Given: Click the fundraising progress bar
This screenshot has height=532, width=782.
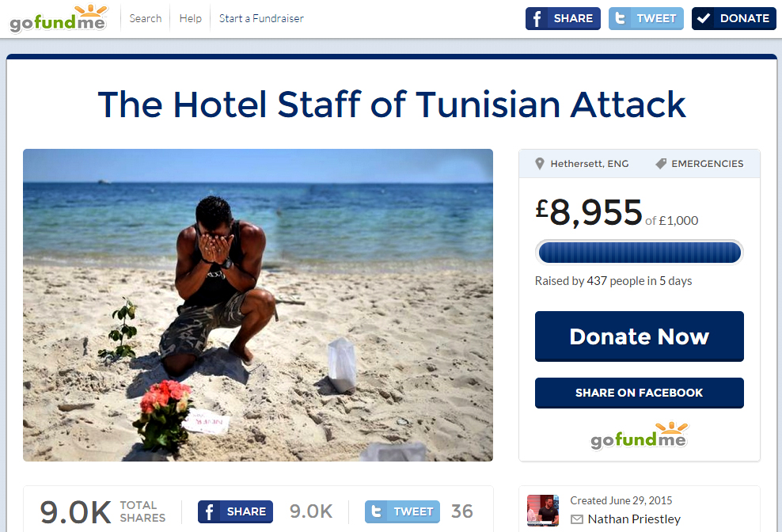Looking at the screenshot, I should click(x=640, y=252).
